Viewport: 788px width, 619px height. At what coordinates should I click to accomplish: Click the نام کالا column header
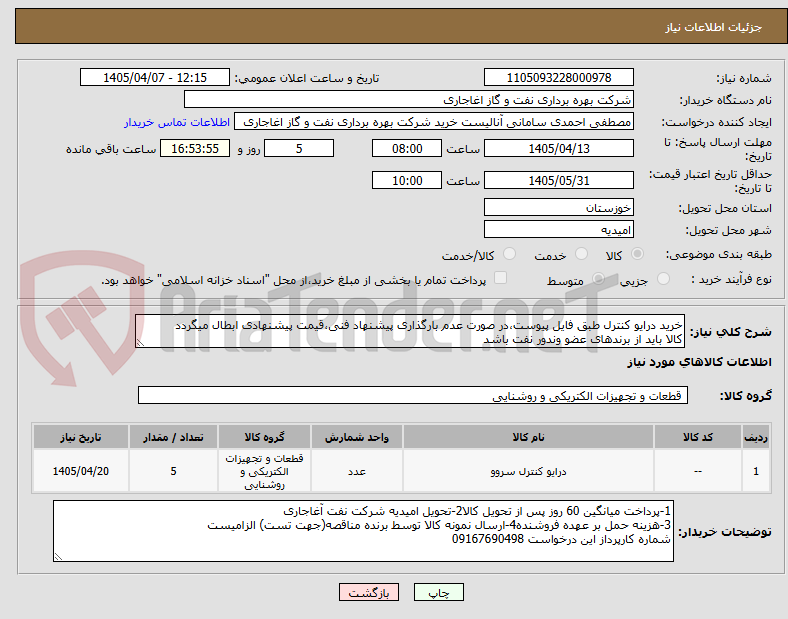click(528, 437)
